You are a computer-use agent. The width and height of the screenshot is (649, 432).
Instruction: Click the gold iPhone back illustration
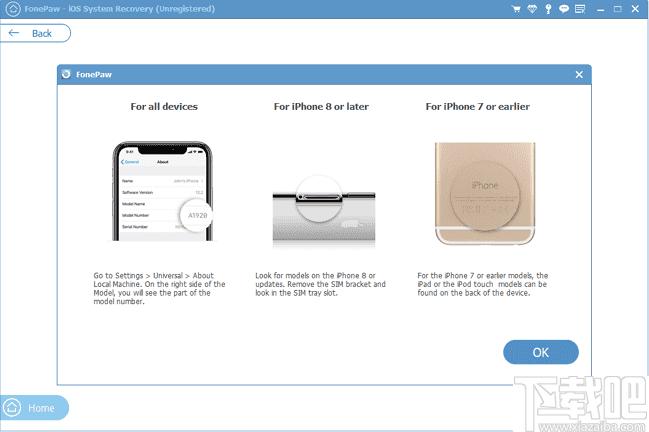pyautogui.click(x=485, y=193)
